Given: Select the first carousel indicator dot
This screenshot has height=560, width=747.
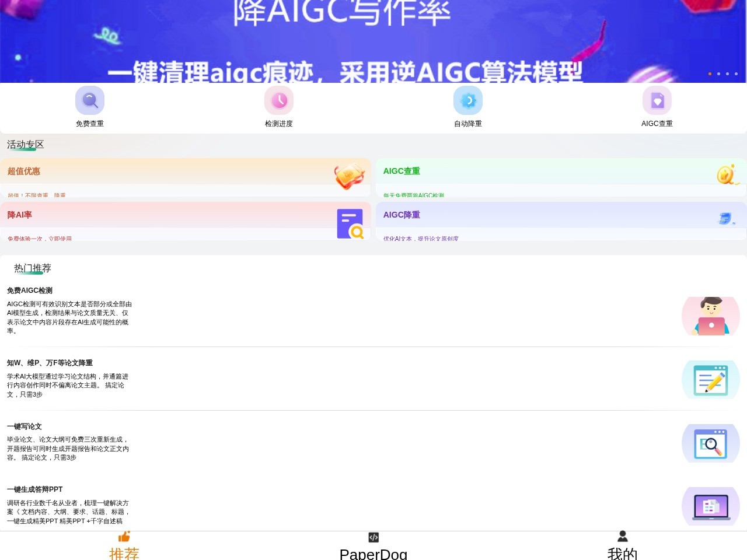Looking at the screenshot, I should click(710, 74).
